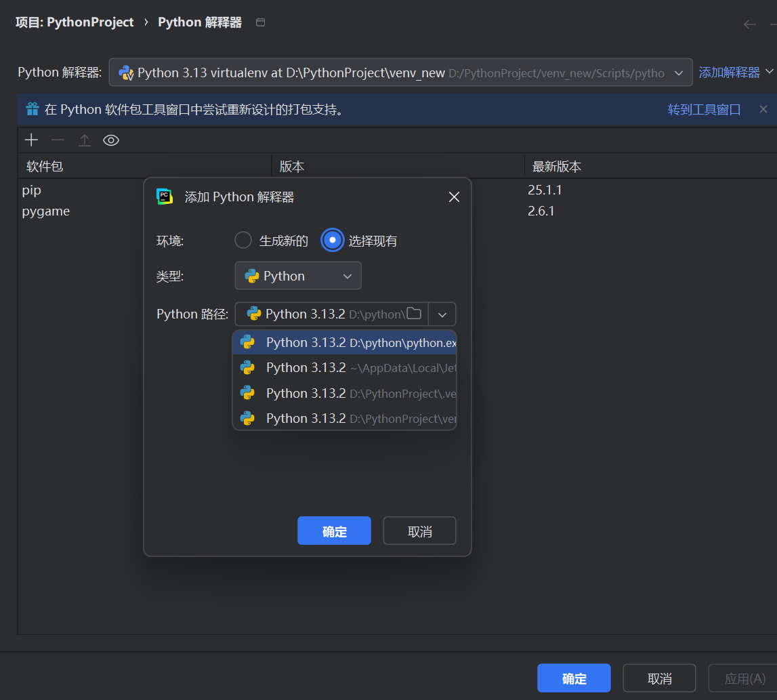The width and height of the screenshot is (777, 700).
Task: Close the 添加 Python 解释器 dialog
Action: click(454, 197)
